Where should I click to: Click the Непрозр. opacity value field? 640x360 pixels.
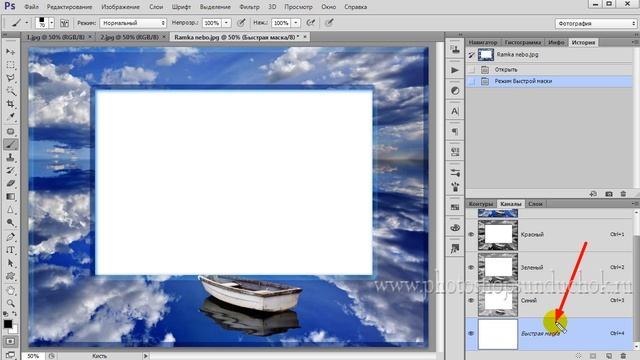click(x=212, y=23)
